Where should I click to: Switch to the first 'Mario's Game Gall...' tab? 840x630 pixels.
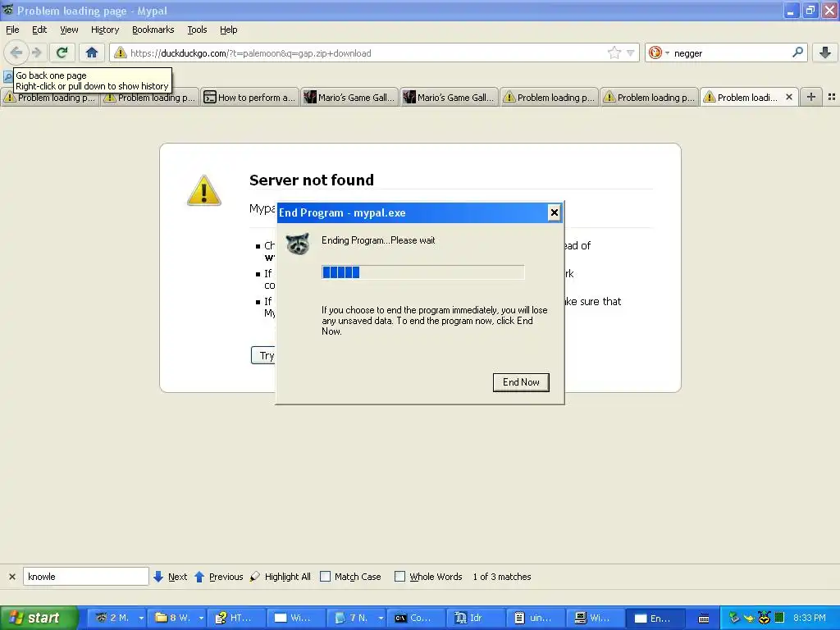tap(349, 97)
